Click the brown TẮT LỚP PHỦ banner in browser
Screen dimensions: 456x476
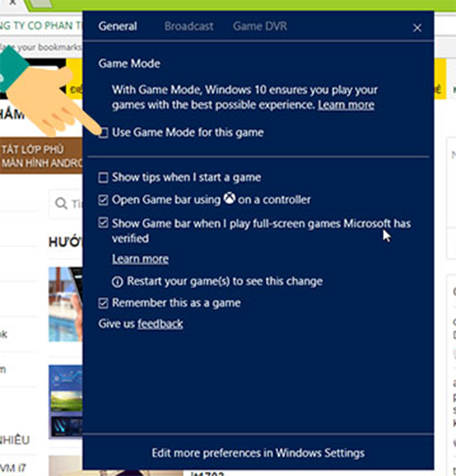coord(41,156)
